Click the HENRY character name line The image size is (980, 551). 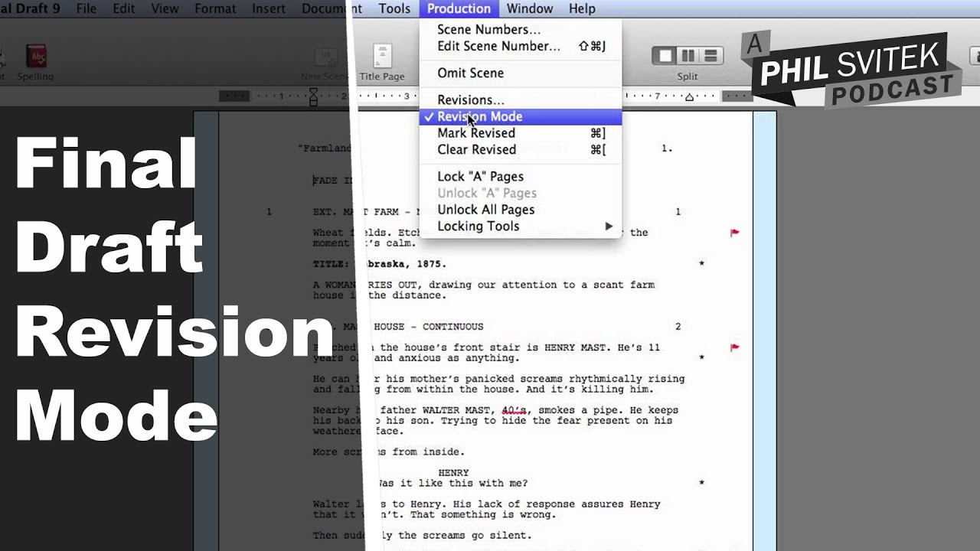coord(453,473)
